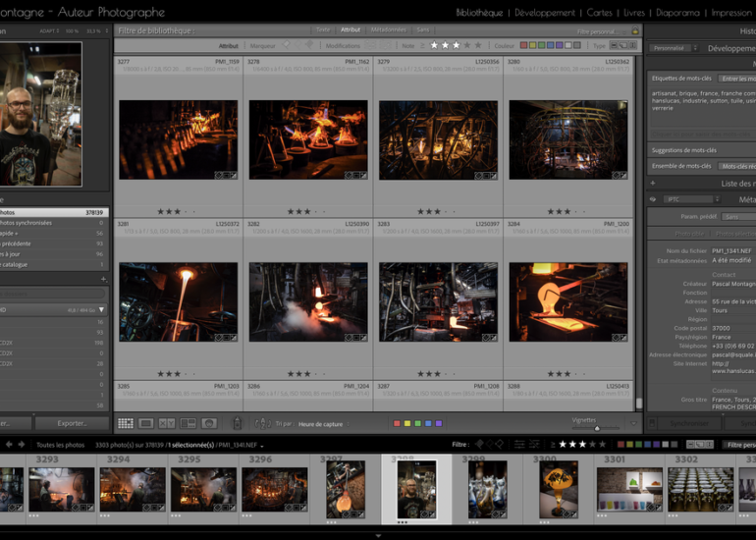Open the Développement module
Viewport: 756px width, 540px height.
[x=544, y=13]
